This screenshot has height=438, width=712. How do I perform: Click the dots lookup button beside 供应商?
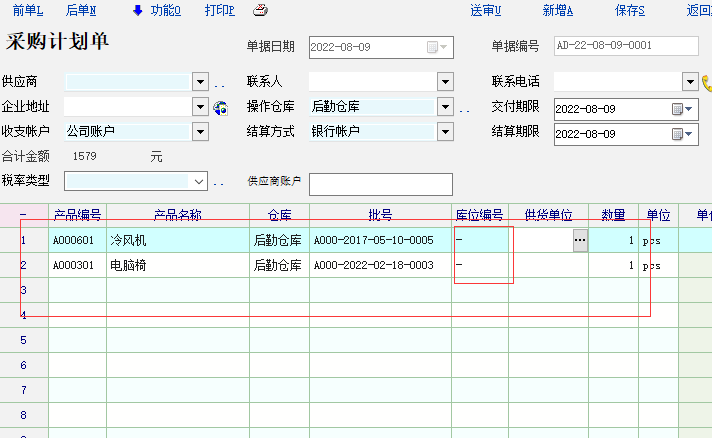(219, 84)
